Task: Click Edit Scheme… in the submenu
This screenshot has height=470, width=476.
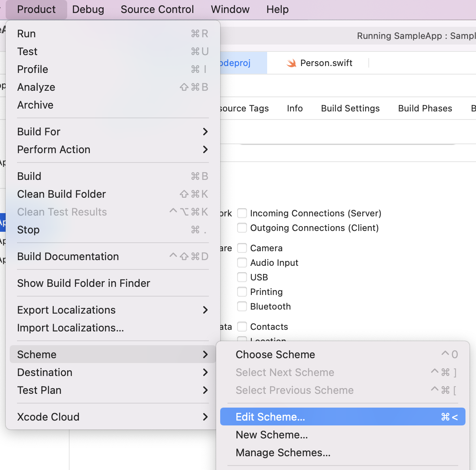Action: tap(342, 417)
